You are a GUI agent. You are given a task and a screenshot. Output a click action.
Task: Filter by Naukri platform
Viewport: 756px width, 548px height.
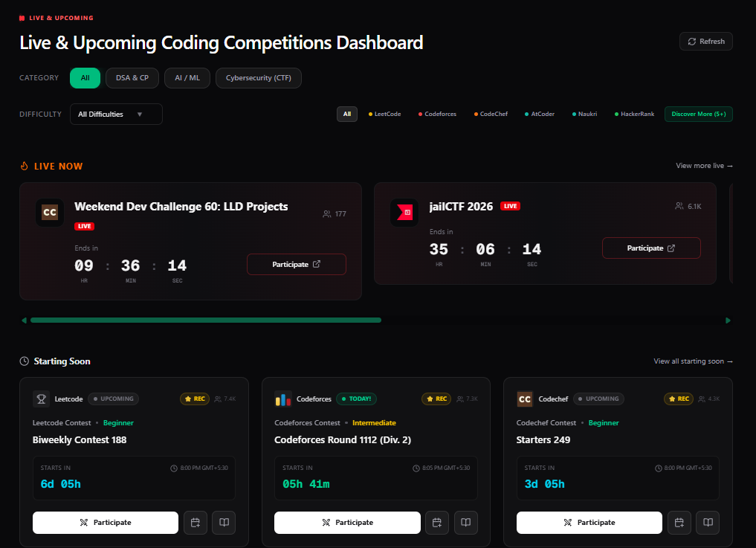click(x=584, y=115)
